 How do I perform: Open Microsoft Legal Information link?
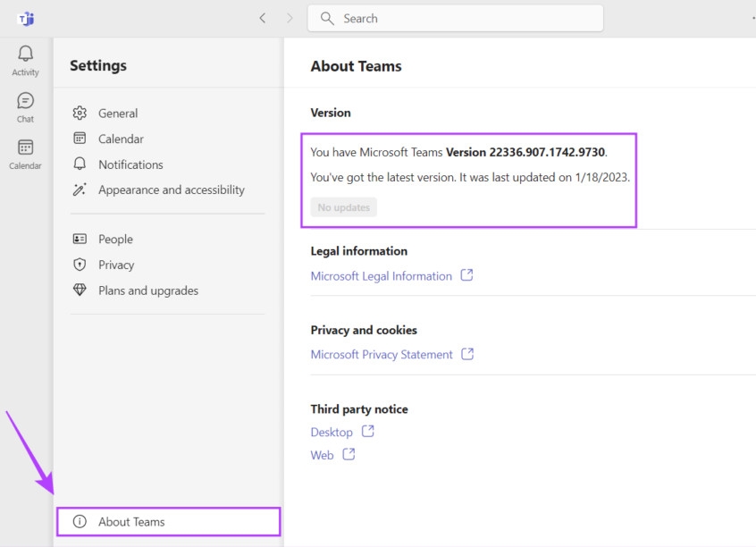click(x=382, y=276)
